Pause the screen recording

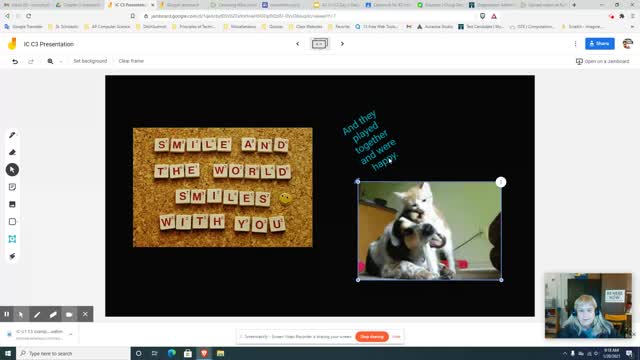click(7, 314)
